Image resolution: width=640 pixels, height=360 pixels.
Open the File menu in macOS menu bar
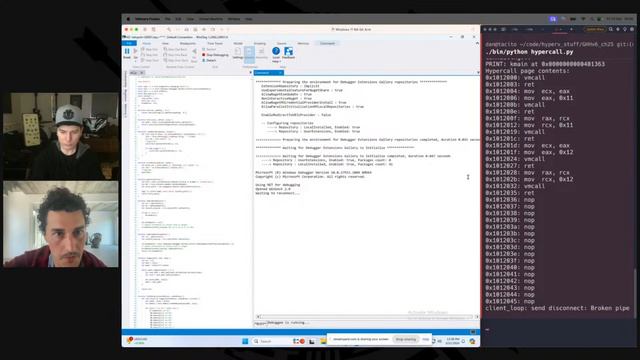point(168,19)
